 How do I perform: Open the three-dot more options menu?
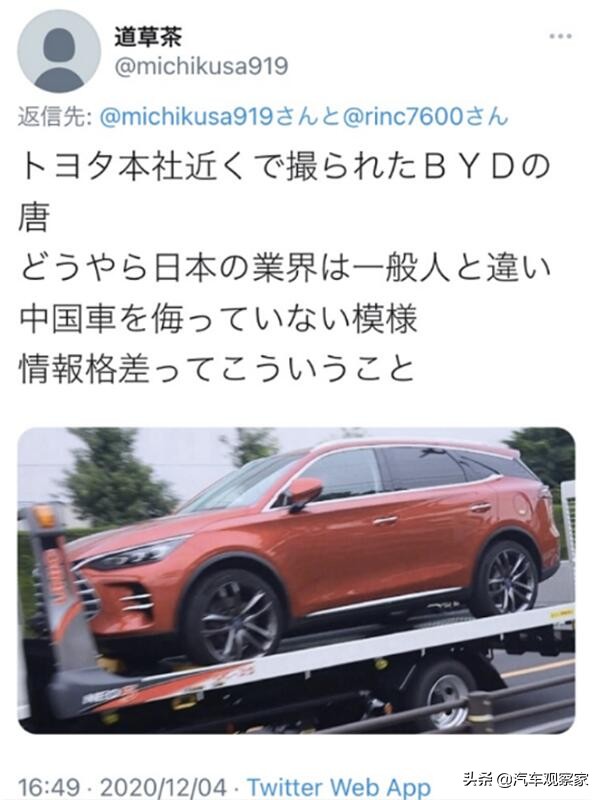click(560, 36)
